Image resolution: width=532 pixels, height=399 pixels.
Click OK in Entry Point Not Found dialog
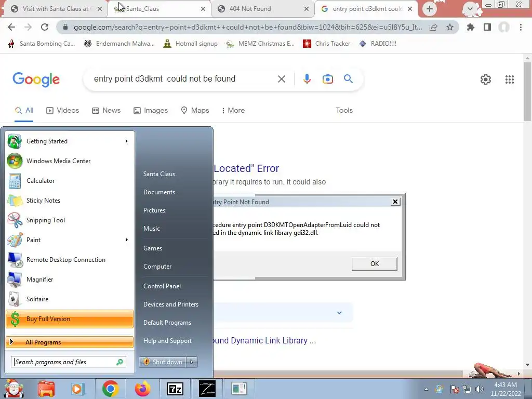(x=374, y=263)
